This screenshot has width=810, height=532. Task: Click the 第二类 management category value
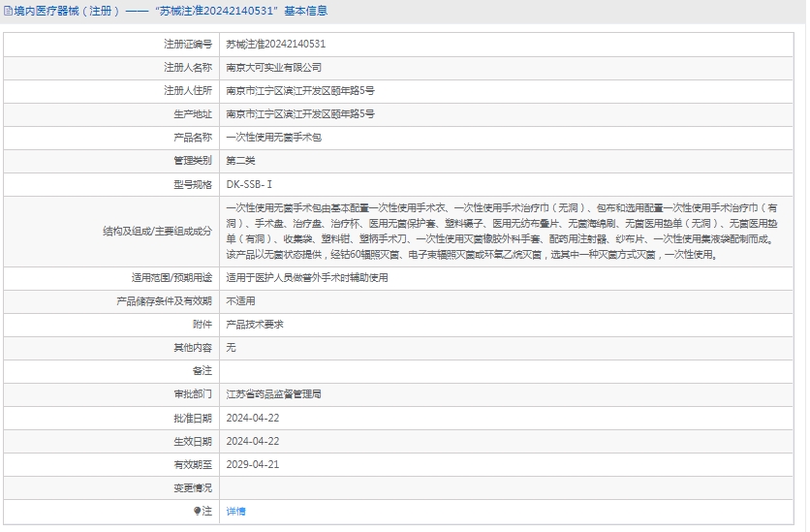(x=240, y=161)
